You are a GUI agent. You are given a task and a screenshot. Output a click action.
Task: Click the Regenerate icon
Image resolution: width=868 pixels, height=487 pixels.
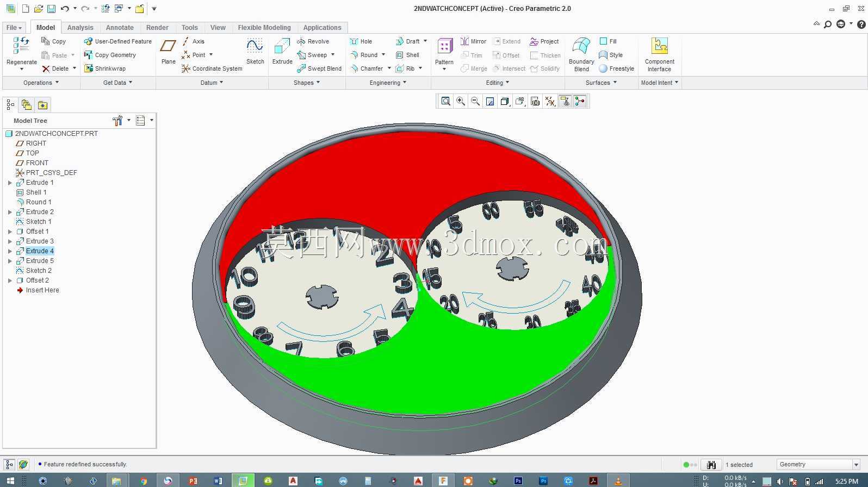21,46
